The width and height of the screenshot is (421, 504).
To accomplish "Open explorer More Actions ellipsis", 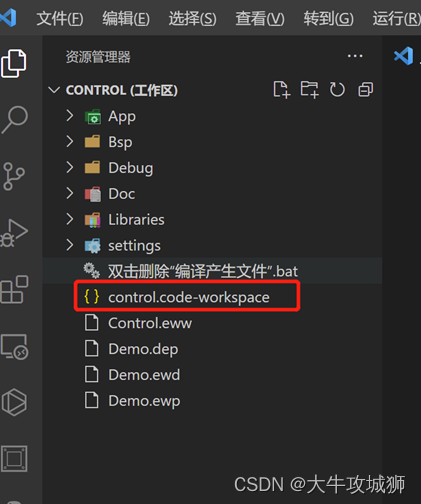I will [x=355, y=56].
